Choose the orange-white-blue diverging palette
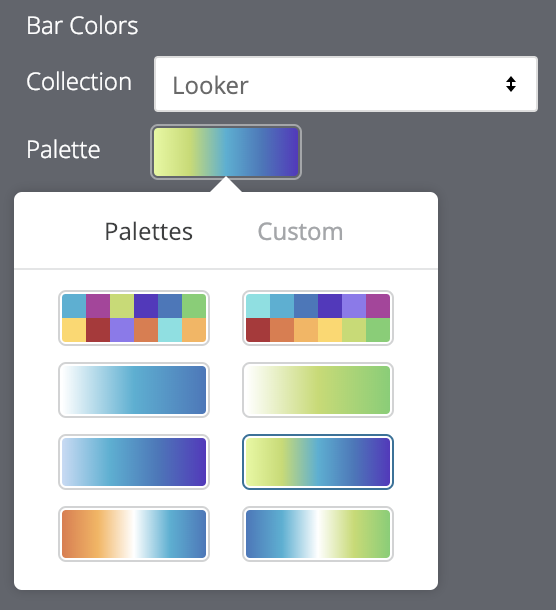This screenshot has height=610, width=556. pyautogui.click(x=134, y=534)
